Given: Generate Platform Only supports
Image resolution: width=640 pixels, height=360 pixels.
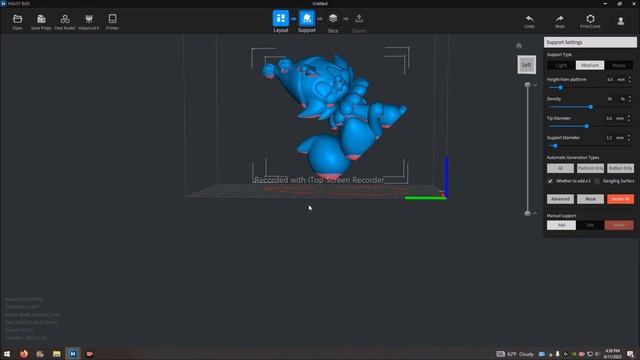Looking at the screenshot, I should [x=590, y=168].
